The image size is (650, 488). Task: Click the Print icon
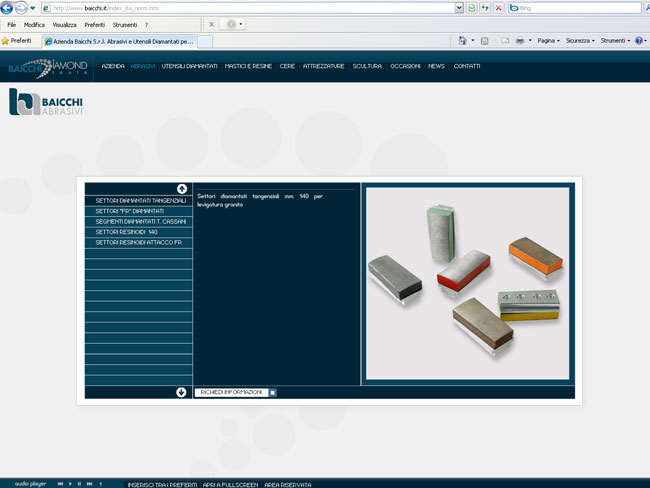[520, 41]
